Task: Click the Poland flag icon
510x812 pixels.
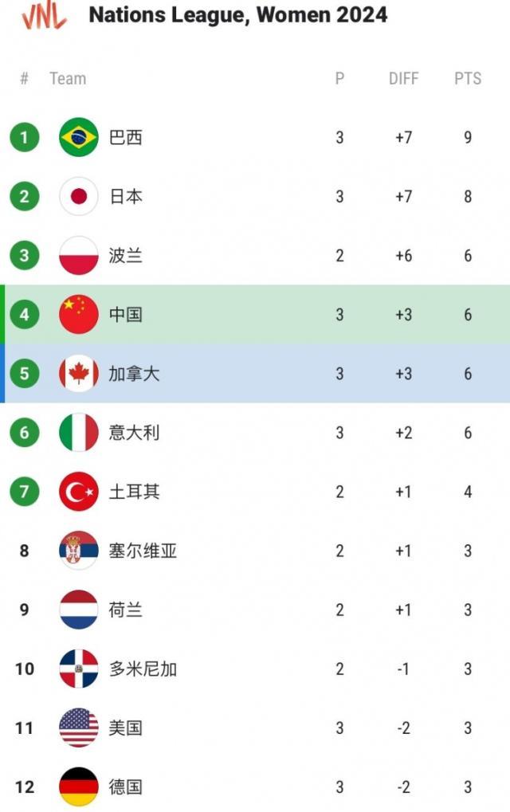Action: pyautogui.click(x=78, y=255)
